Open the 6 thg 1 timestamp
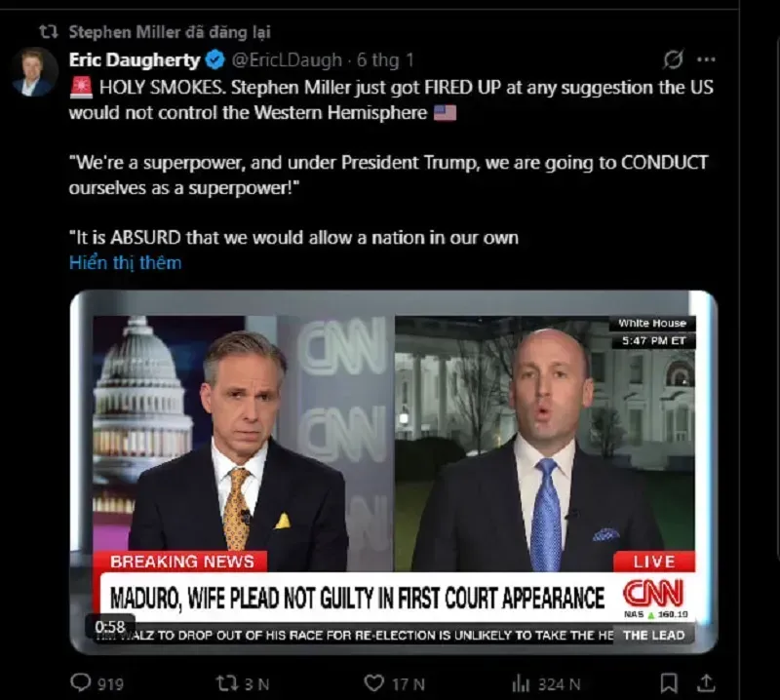780x700 pixels. [x=385, y=60]
